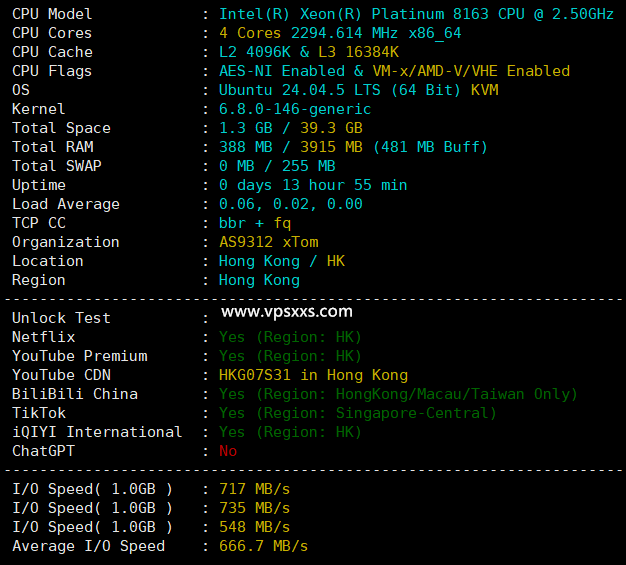The width and height of the screenshot is (626, 565).
Task: Click the 'Total Space' label
Action: coord(61,128)
